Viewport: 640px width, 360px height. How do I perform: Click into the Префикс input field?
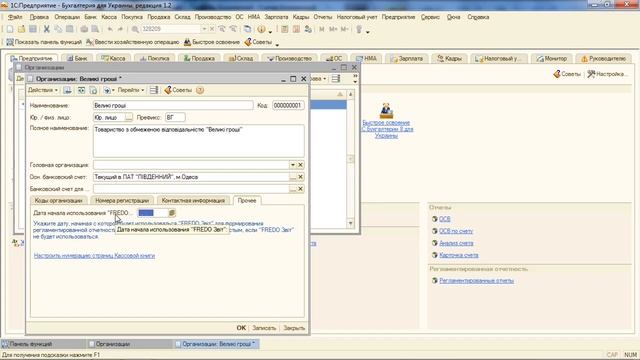point(175,118)
